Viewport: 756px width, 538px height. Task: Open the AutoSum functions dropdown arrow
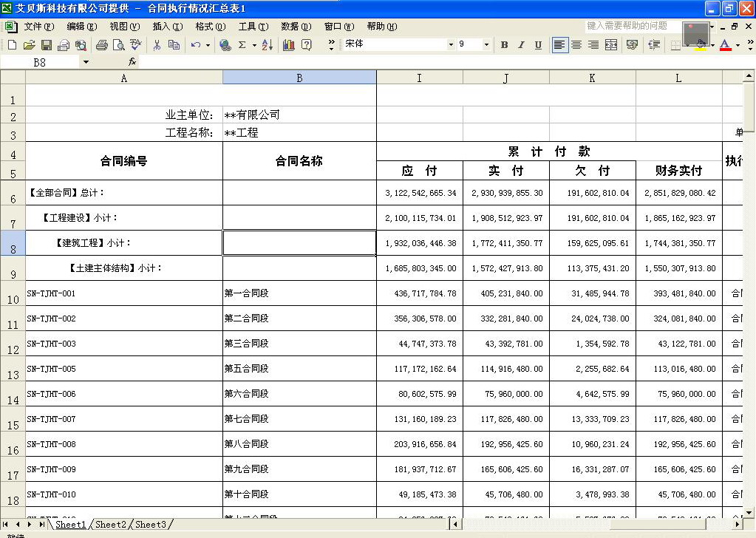(254, 45)
